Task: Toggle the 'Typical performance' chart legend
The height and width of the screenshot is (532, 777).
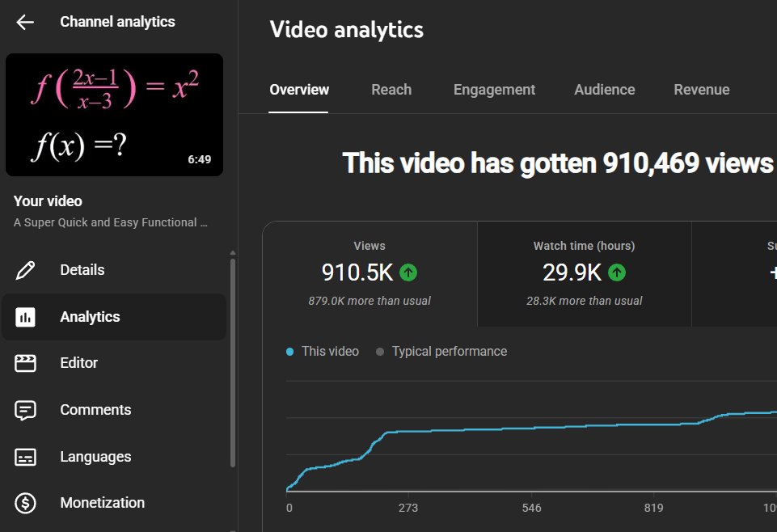Action: tap(441, 351)
